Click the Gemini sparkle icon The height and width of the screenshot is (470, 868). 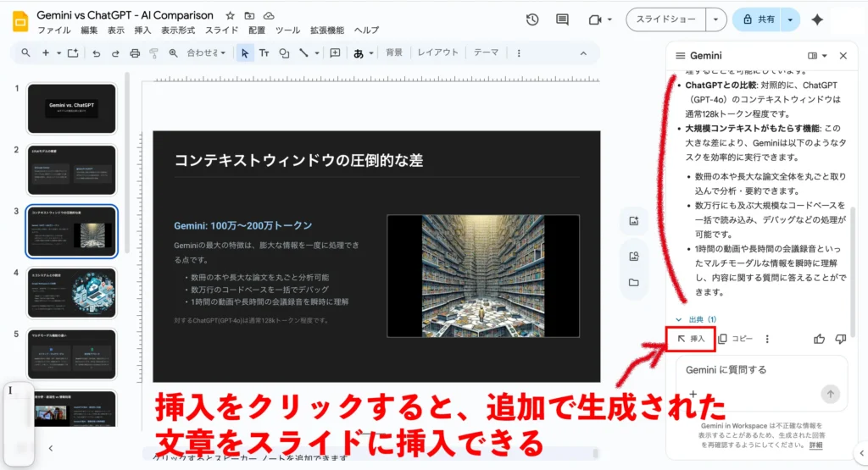pyautogui.click(x=817, y=19)
